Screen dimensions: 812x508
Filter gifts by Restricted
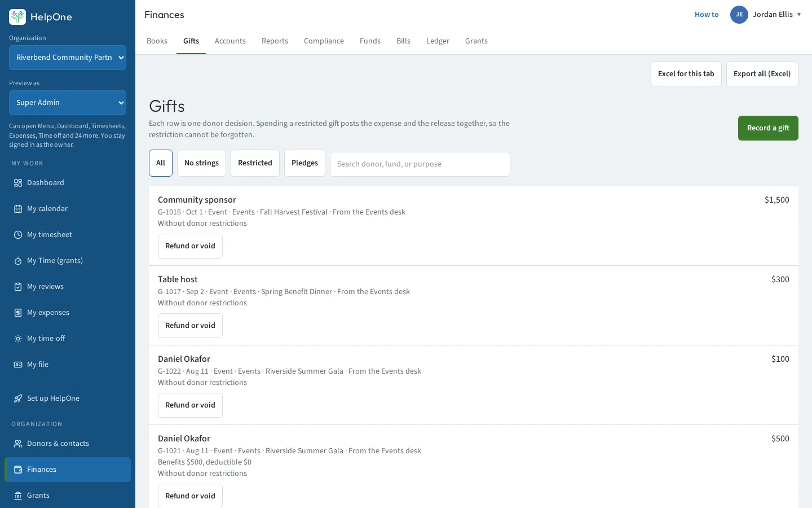pyautogui.click(x=255, y=163)
